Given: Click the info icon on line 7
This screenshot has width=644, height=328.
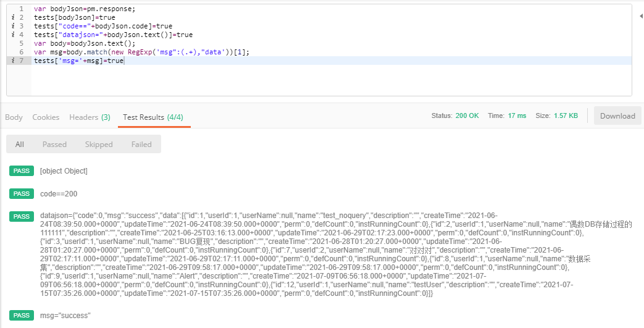Looking at the screenshot, I should [x=13, y=61].
